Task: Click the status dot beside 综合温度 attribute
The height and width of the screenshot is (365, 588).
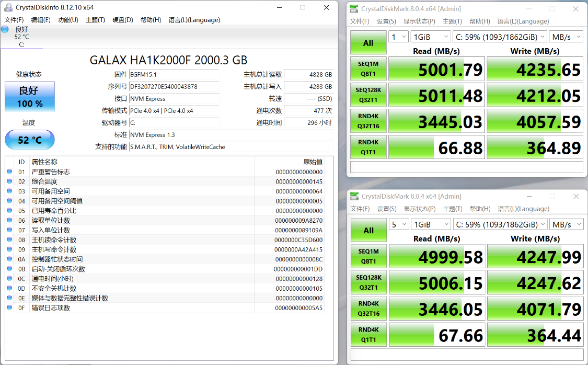Action: click(9, 181)
